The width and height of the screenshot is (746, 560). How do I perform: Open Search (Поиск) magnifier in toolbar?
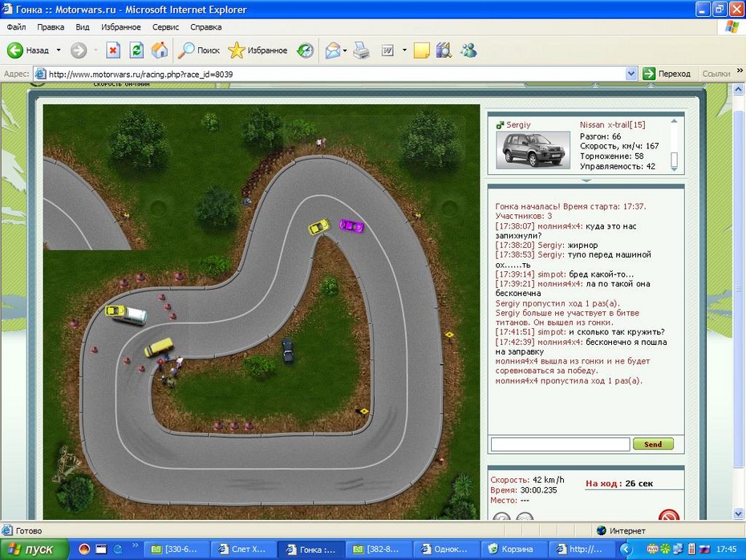tap(198, 50)
